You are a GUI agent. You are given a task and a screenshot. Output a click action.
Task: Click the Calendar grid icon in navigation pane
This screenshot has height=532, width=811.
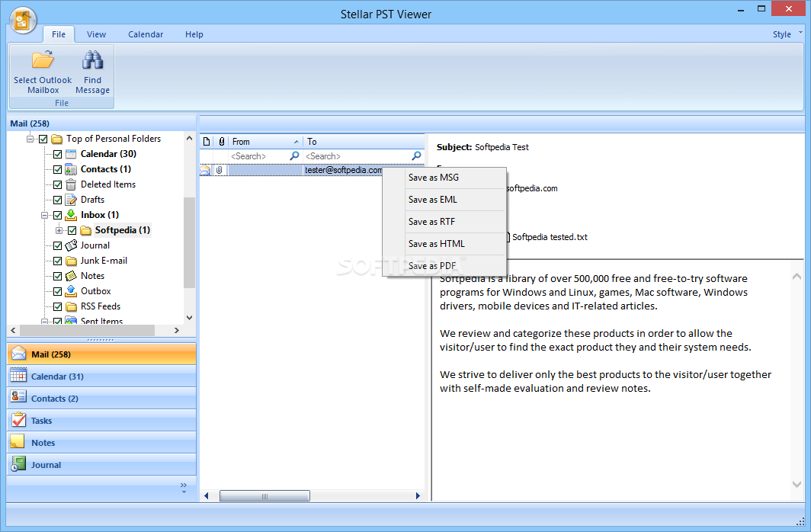pos(18,376)
